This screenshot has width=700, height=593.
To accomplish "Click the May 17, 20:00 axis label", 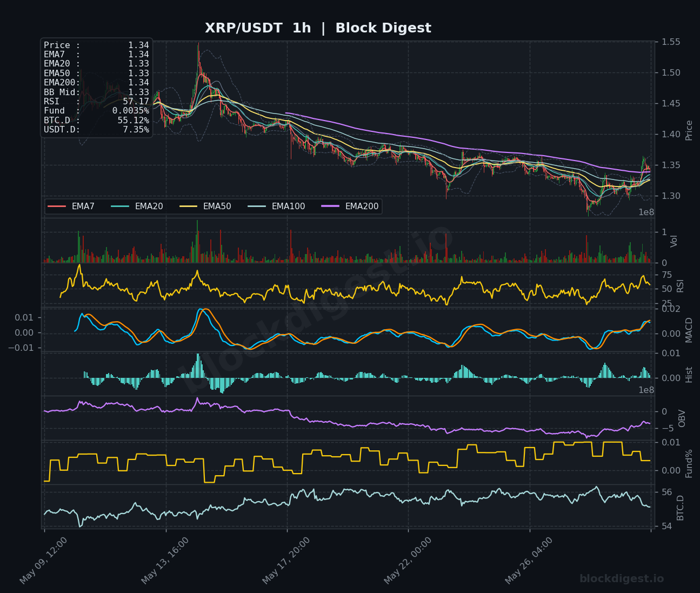I will click(286, 560).
